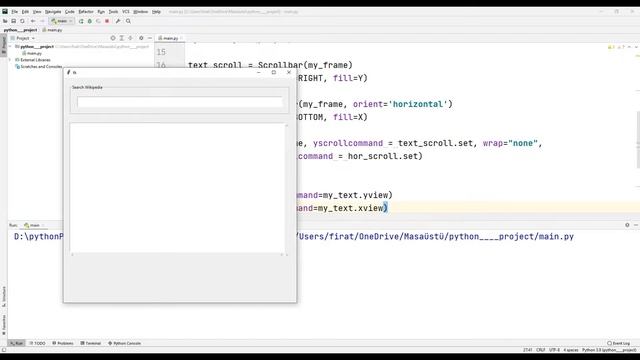Collapse the python___project tree node
Viewport: 640px width, 360px height.
11,47
